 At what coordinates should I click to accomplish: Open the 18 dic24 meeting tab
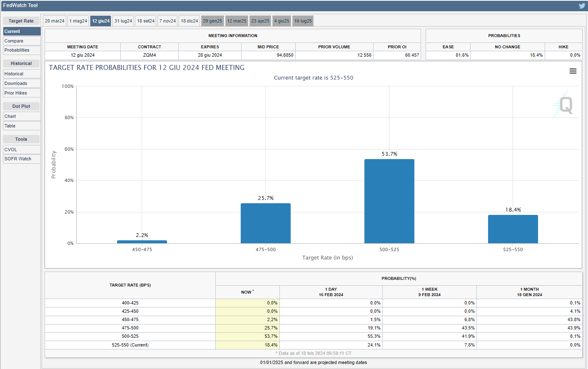click(x=189, y=21)
